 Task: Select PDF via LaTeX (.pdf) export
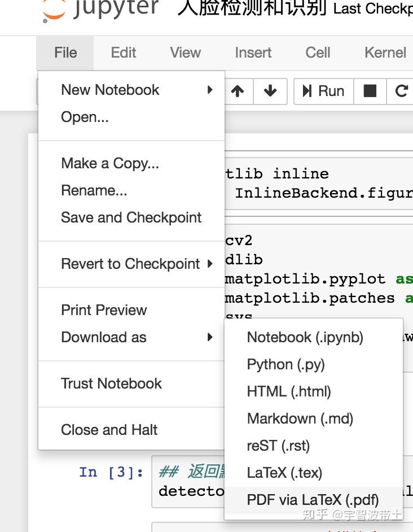[x=313, y=500]
